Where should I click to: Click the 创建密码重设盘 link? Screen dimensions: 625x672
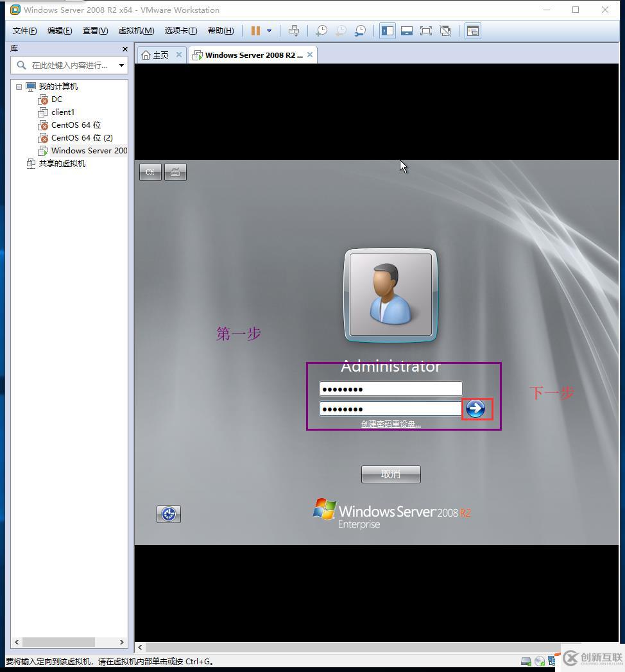tap(391, 424)
